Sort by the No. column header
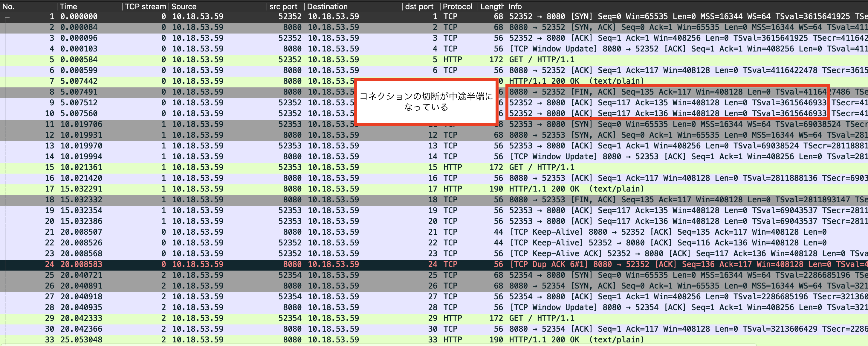This screenshot has width=868, height=346. point(28,6)
